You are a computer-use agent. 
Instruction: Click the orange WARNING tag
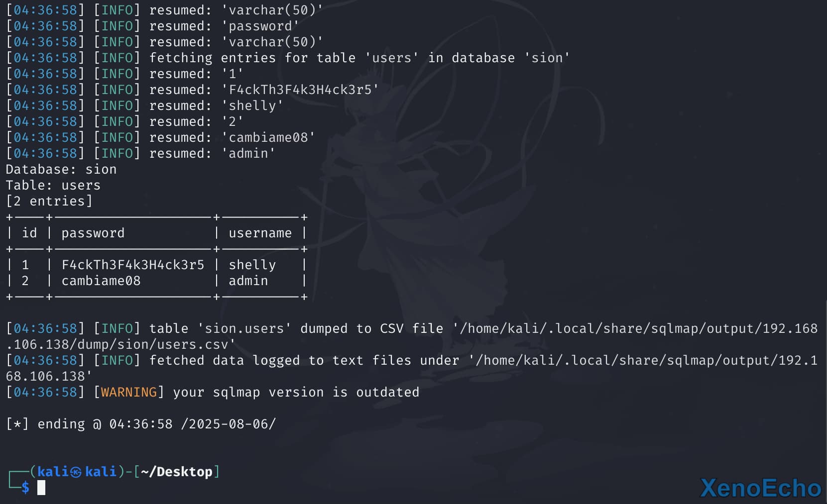pos(128,392)
